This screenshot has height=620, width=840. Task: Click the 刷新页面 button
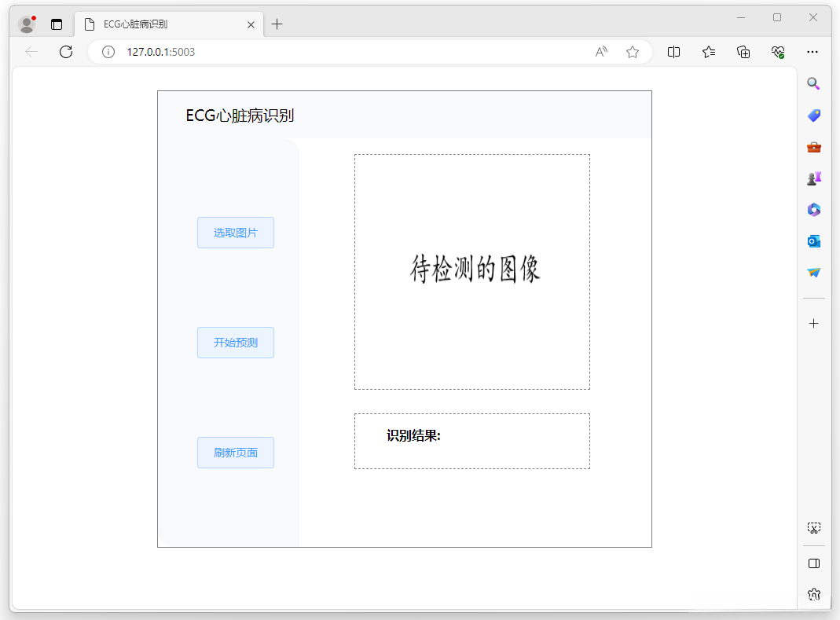[x=235, y=453]
